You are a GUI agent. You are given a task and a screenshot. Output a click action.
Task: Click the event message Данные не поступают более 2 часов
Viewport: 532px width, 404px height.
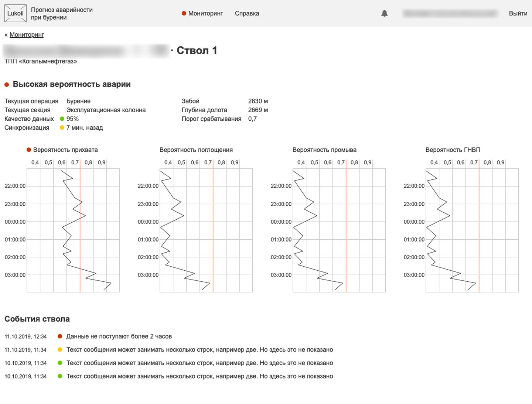click(x=119, y=336)
